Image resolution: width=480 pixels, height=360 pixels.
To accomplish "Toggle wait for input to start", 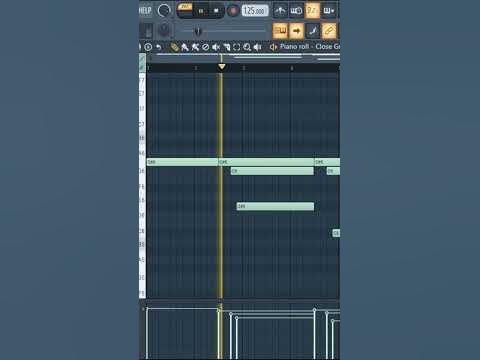I will (x=296, y=11).
